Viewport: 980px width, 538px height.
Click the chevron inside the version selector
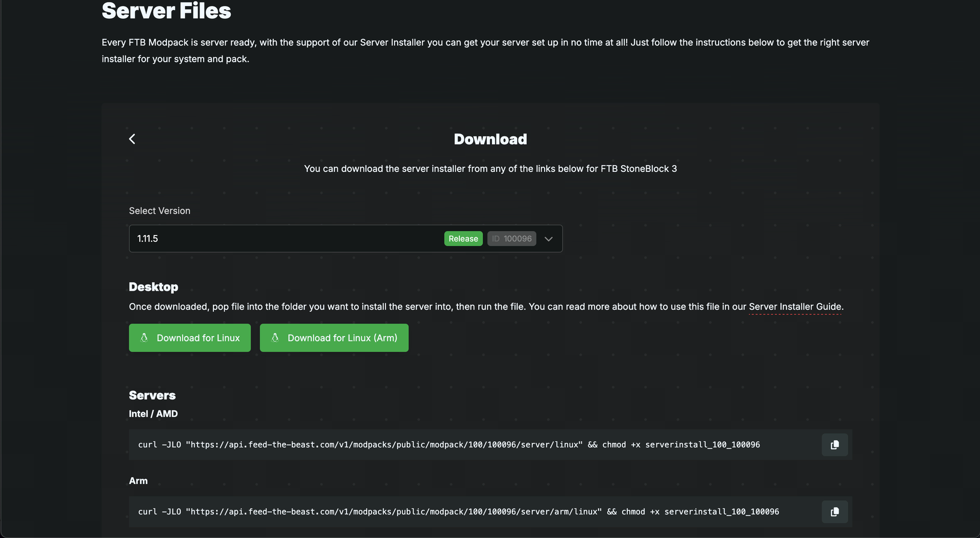coord(548,239)
